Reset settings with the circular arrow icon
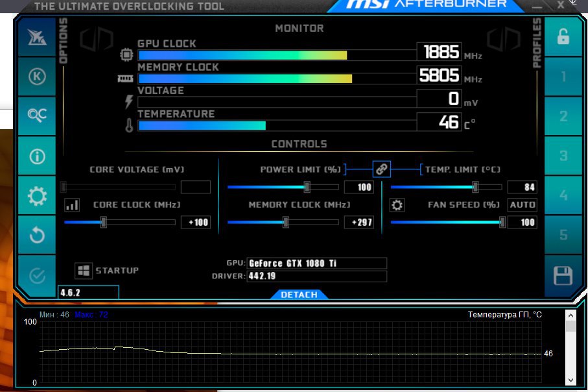 pyautogui.click(x=37, y=236)
